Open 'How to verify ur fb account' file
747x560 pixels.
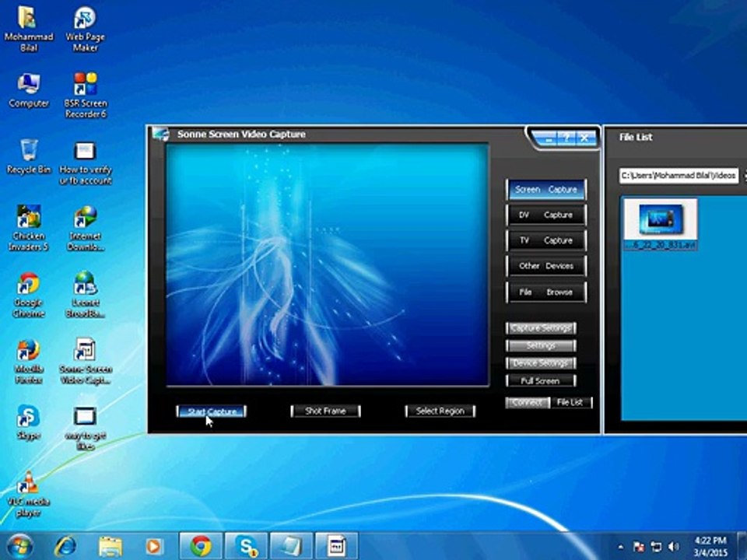point(86,163)
